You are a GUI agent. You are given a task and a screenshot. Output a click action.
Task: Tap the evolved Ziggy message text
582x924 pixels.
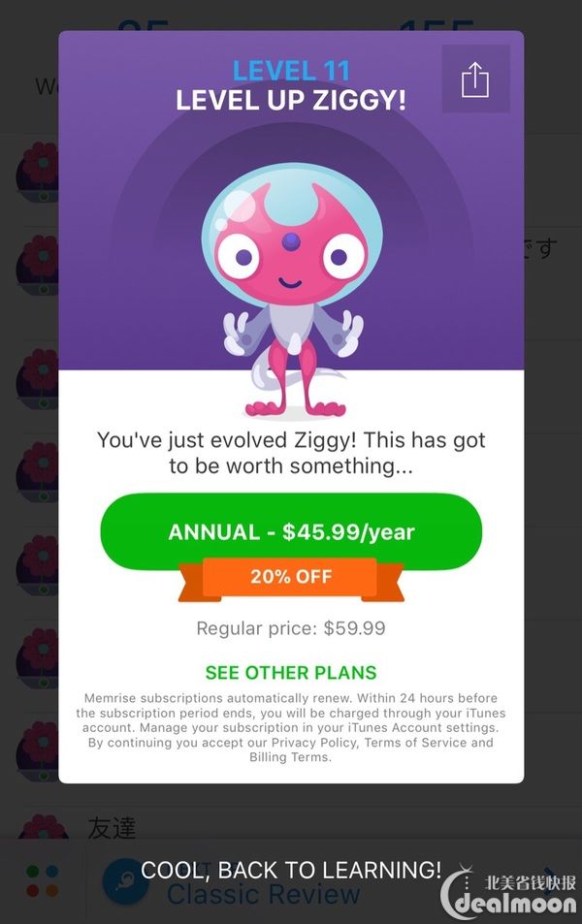pos(291,453)
